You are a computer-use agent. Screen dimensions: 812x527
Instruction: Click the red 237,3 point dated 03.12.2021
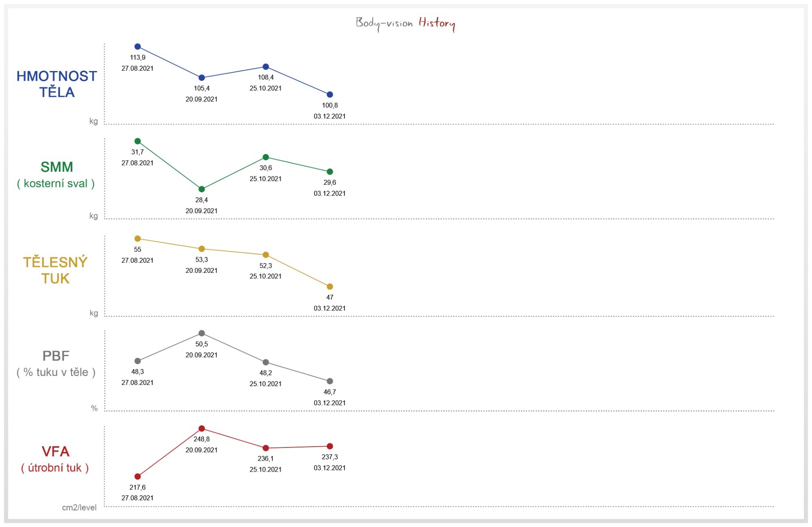tap(330, 446)
